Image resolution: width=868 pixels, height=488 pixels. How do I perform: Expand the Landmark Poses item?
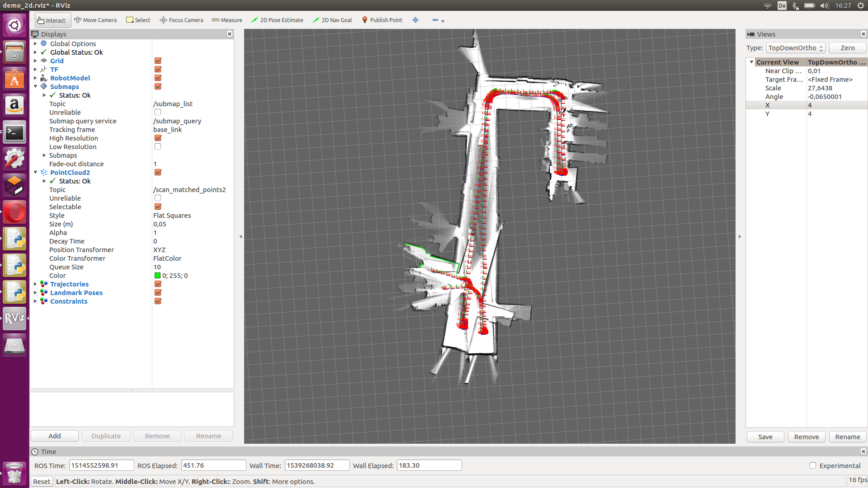[x=35, y=292]
